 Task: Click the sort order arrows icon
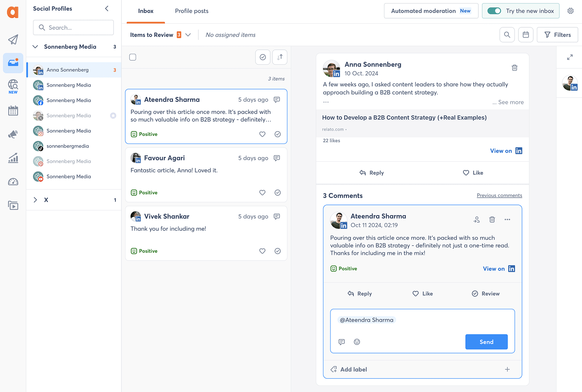(280, 57)
